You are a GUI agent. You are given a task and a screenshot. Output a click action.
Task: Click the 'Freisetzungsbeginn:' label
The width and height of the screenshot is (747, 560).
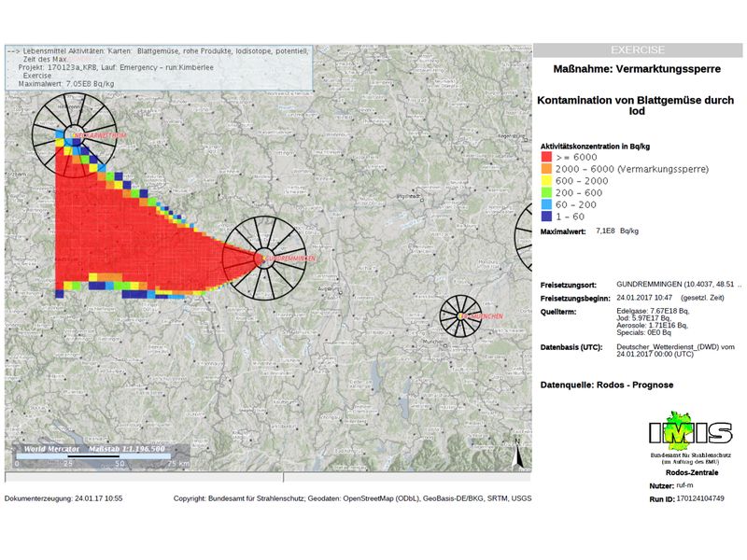[x=575, y=299]
